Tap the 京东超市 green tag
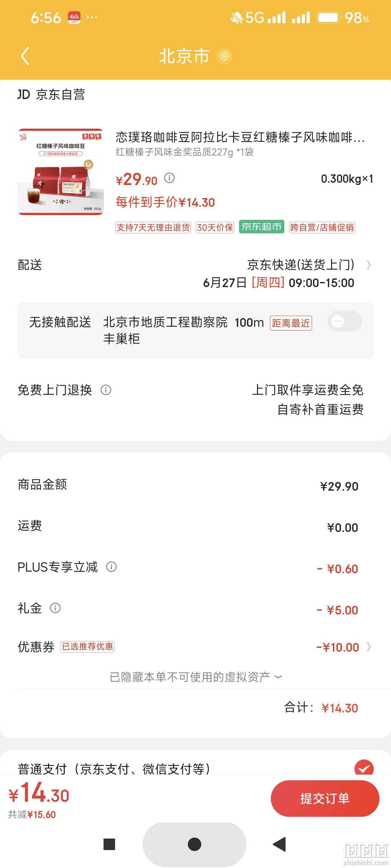 click(x=262, y=227)
